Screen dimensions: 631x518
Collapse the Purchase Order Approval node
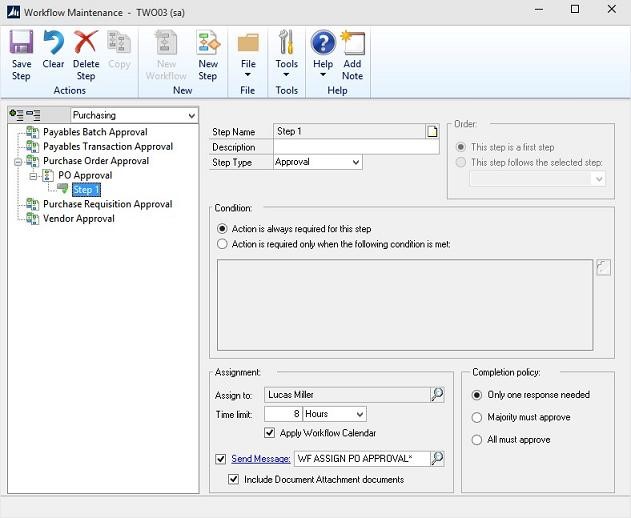18,162
